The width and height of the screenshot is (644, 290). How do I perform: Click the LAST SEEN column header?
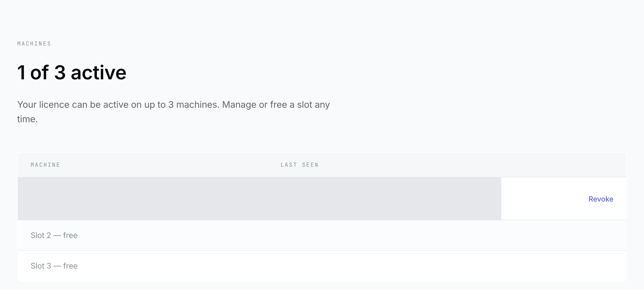click(x=299, y=165)
